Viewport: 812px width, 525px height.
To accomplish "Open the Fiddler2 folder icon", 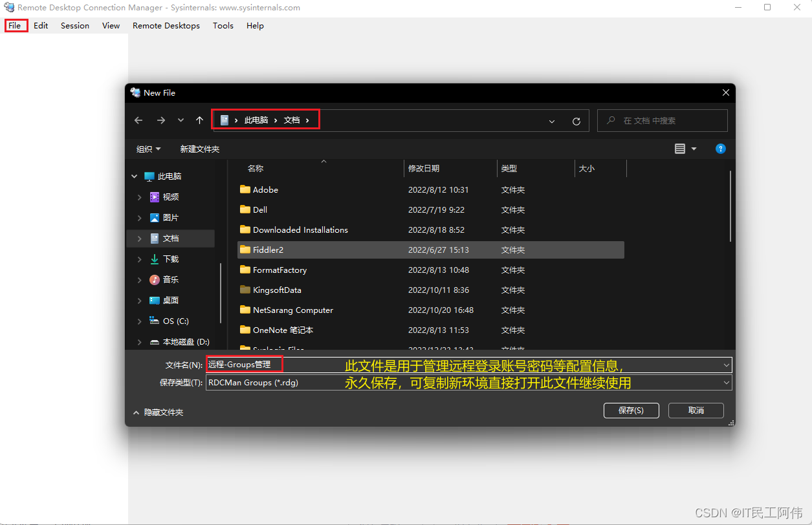I will point(245,250).
